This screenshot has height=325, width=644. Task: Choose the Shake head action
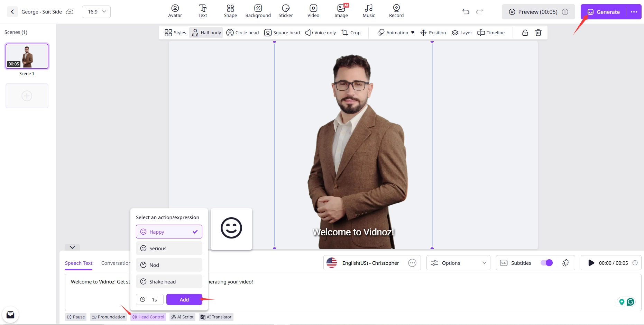point(169,282)
